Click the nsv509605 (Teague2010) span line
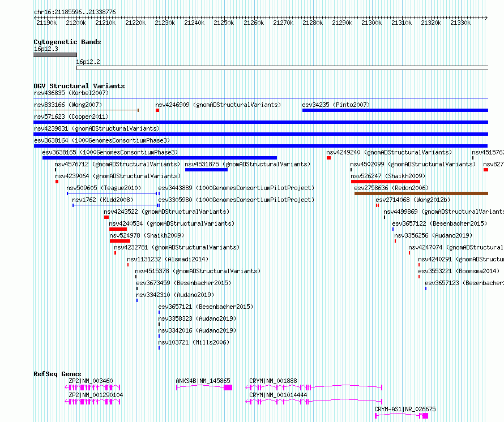Screen dimensions: 504x422 pyautogui.click(x=112, y=193)
